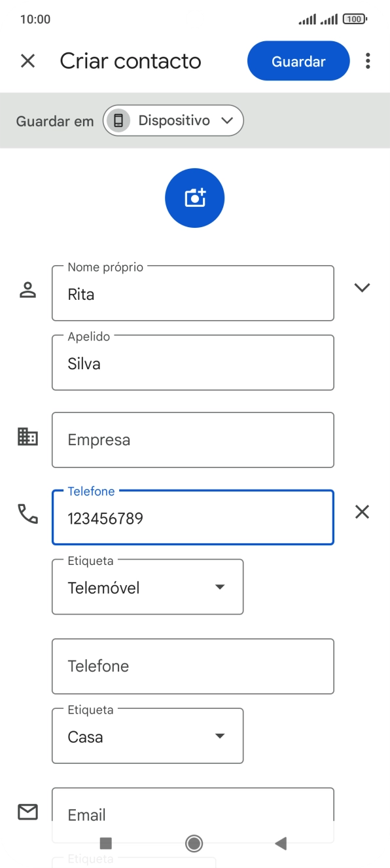Tap the person icon beside Nome próprio
This screenshot has width=390, height=868.
27,290
